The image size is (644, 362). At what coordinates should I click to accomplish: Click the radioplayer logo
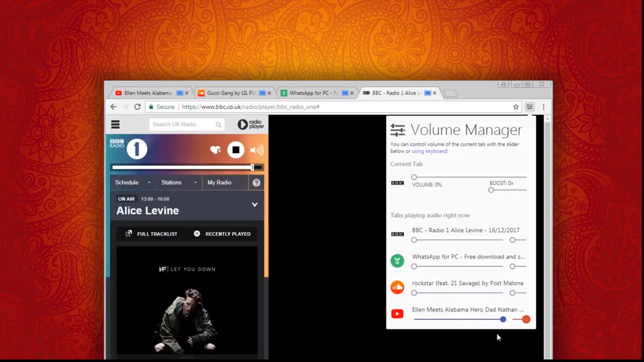pos(251,124)
